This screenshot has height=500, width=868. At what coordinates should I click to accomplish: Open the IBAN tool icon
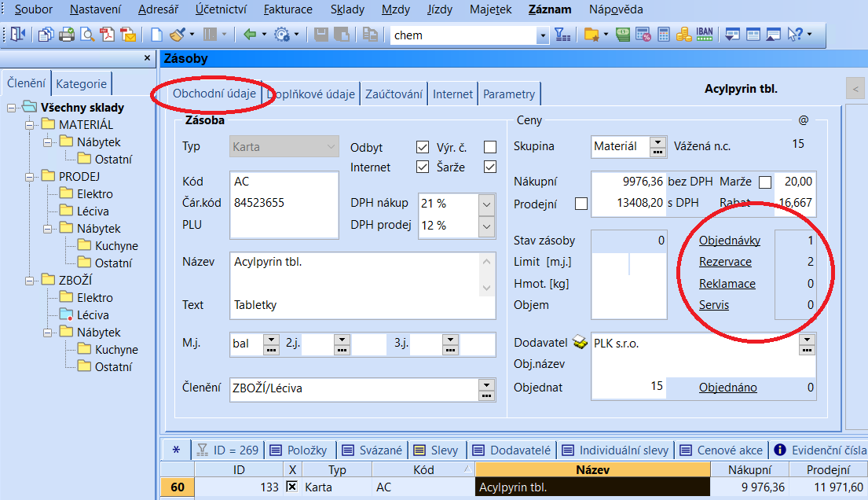[x=705, y=35]
